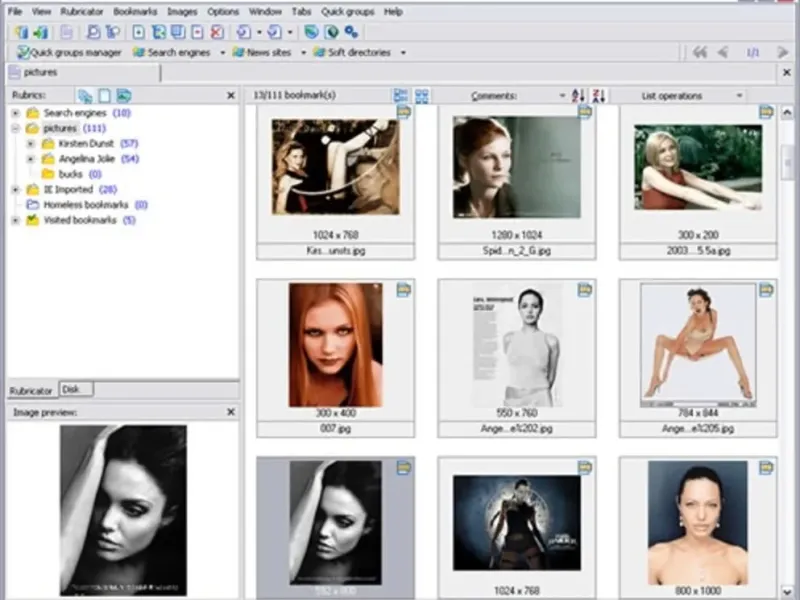Click the red X delete toolbar icon

point(217,33)
